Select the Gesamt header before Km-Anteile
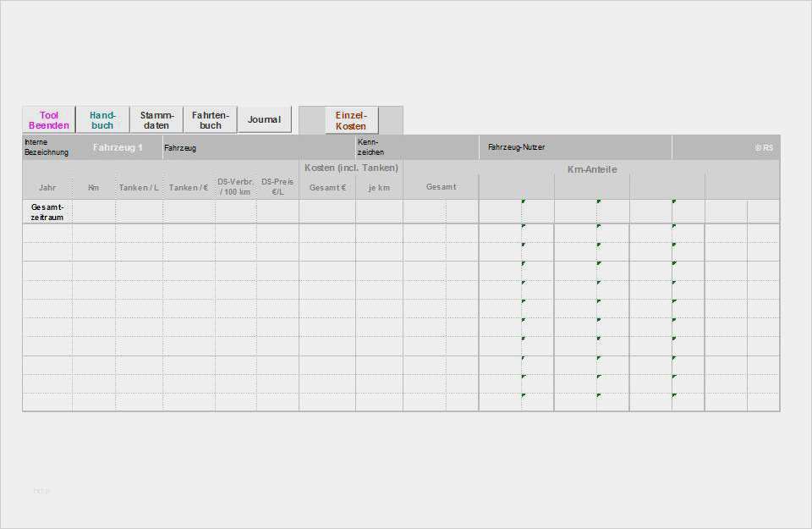 click(442, 186)
